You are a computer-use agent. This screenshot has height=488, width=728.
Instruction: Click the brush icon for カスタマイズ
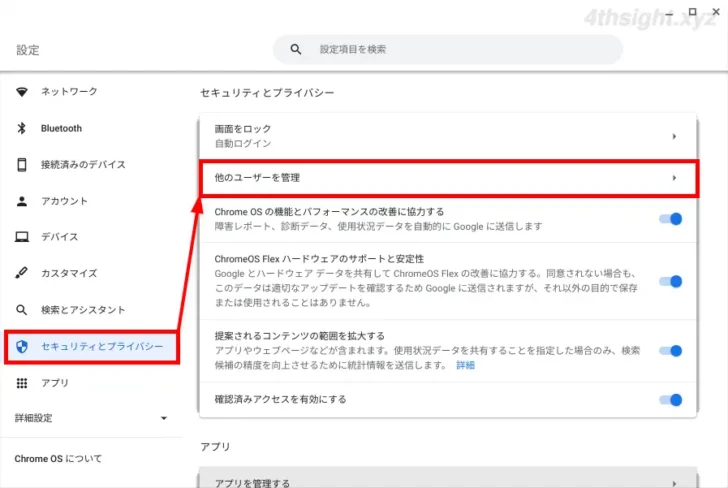(21, 273)
